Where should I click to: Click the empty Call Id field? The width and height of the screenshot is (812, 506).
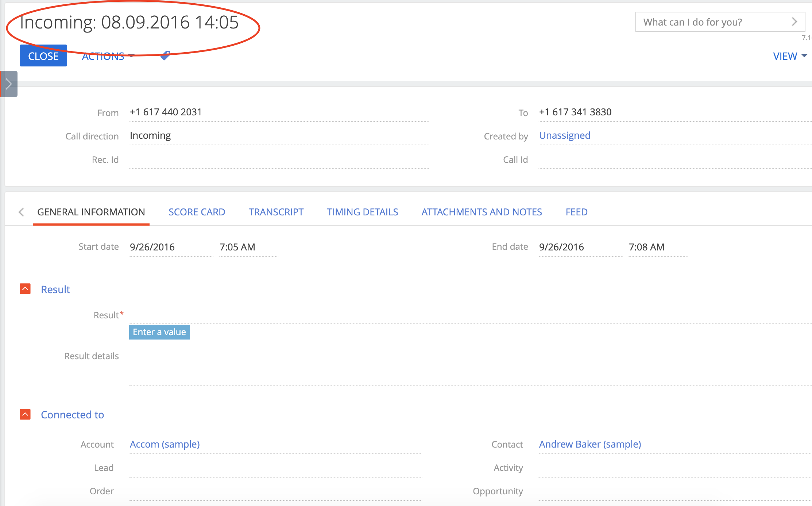(675, 159)
